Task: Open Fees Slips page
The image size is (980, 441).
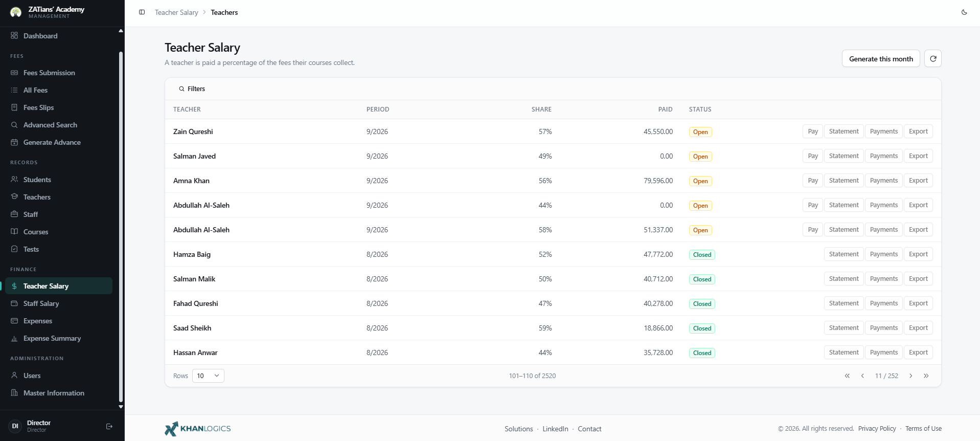Action: [59, 107]
